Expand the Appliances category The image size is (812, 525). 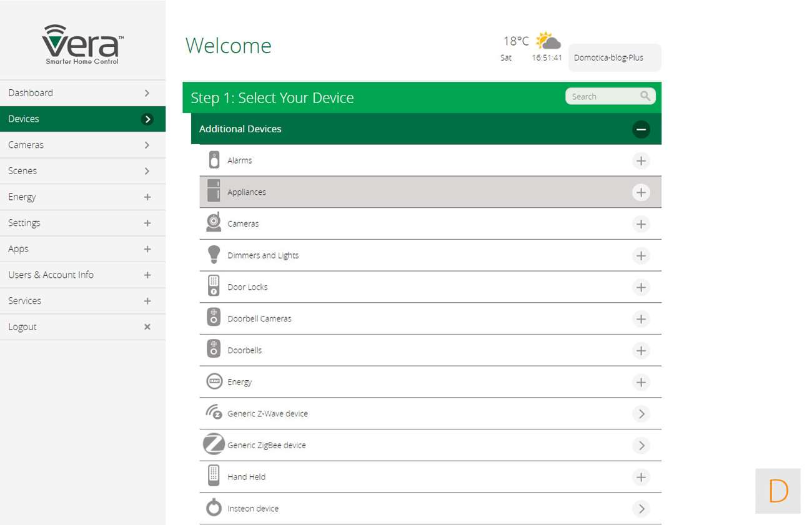pos(641,192)
